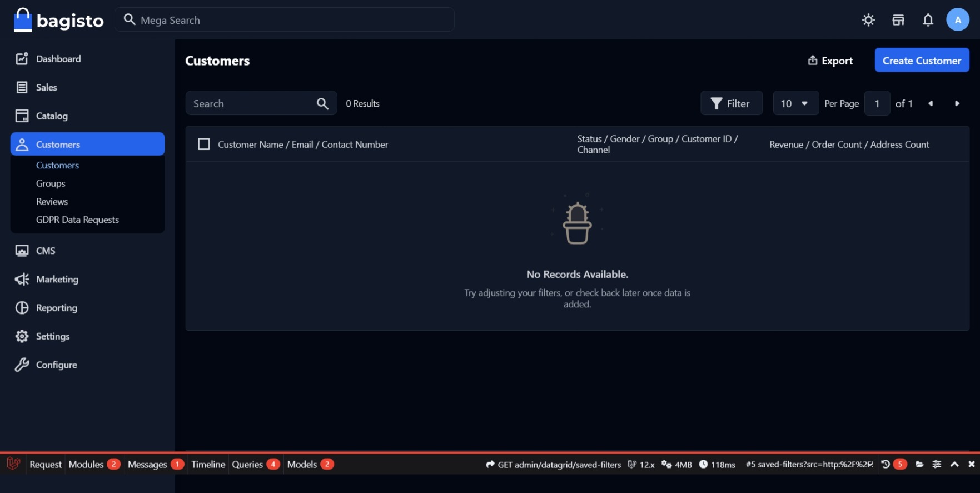Open debugbar Queries tab
The height and width of the screenshot is (493, 980).
(x=256, y=464)
